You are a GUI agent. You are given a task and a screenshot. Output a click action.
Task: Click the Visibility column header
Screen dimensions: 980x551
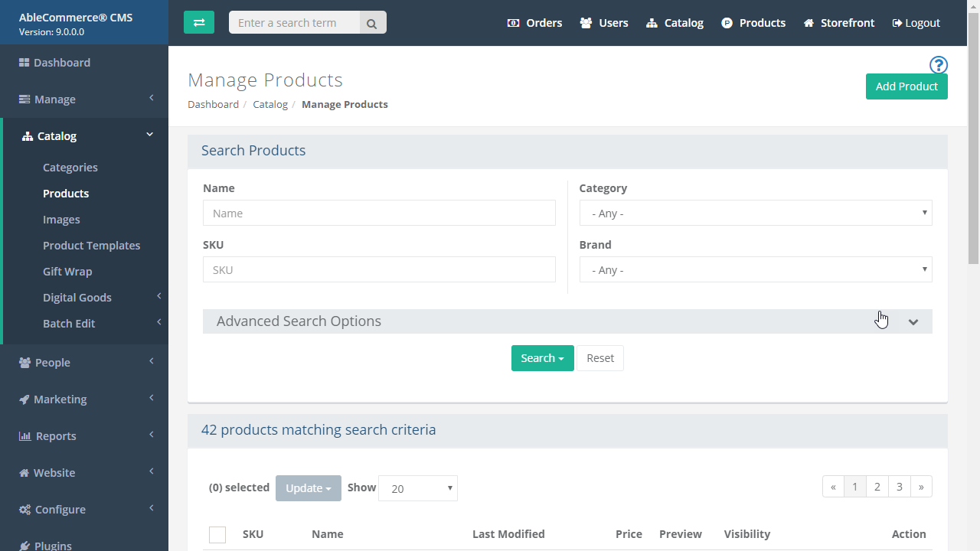click(x=747, y=534)
